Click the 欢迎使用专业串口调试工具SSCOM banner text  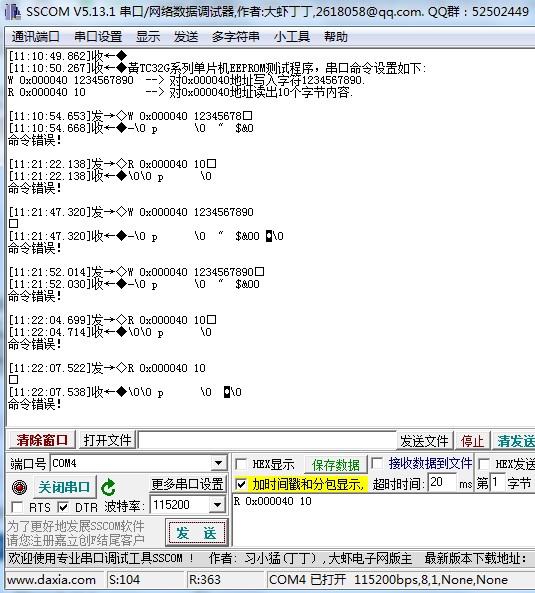pyautogui.click(x=101, y=558)
